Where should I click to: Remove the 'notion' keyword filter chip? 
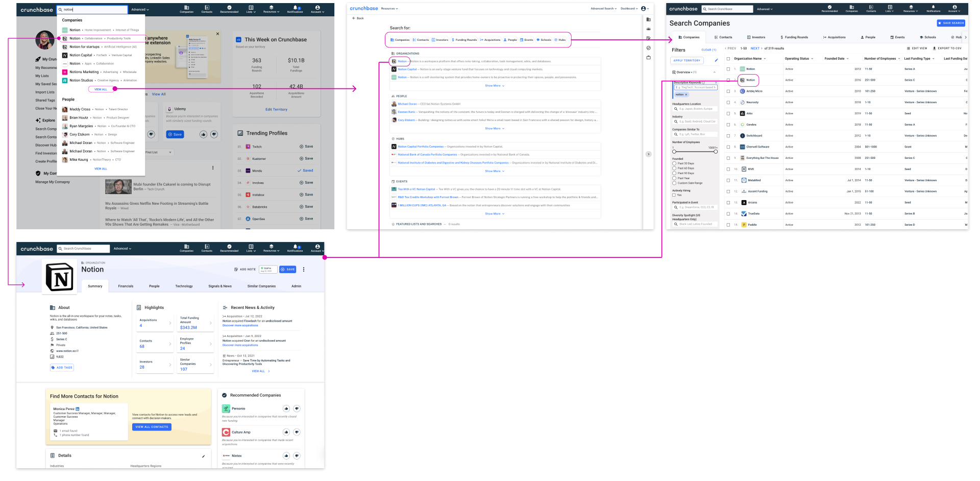(x=686, y=94)
